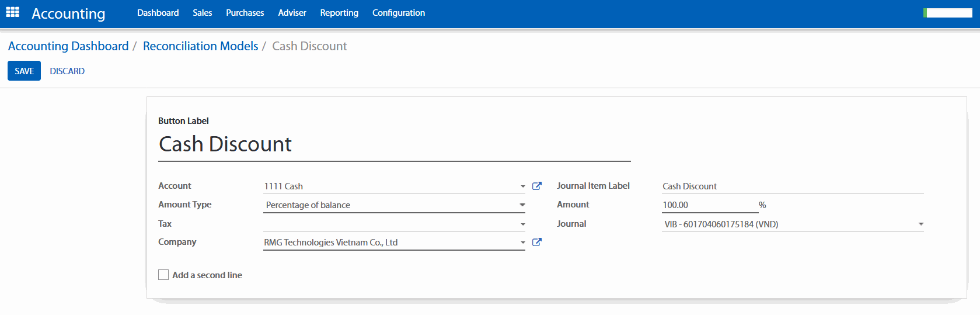
Task: Open the Company dropdown list
Action: [522, 243]
